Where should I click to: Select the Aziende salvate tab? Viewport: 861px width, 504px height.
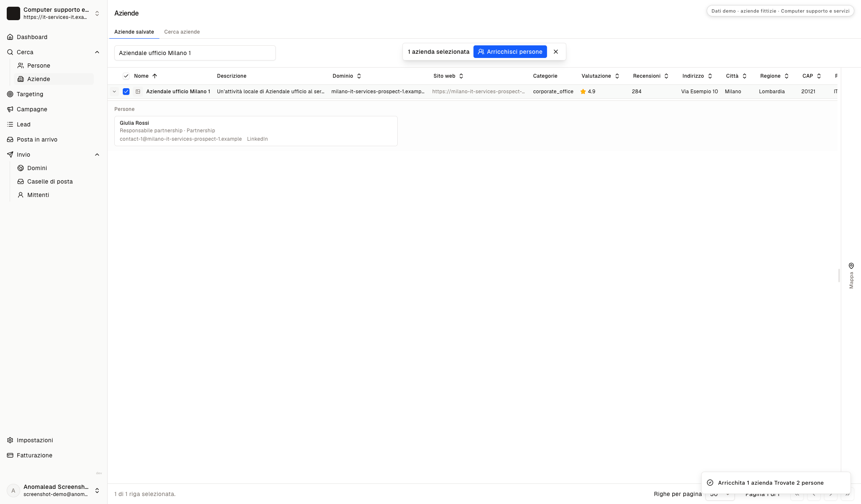pyautogui.click(x=134, y=32)
